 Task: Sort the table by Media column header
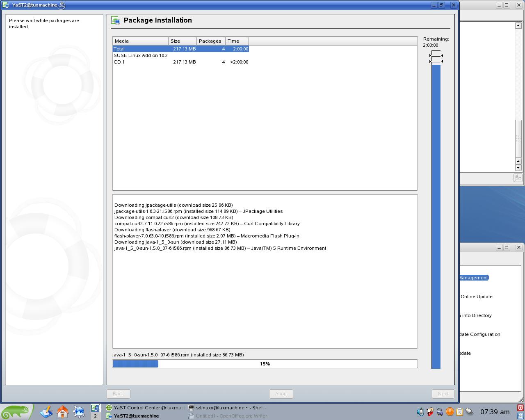[x=140, y=41]
